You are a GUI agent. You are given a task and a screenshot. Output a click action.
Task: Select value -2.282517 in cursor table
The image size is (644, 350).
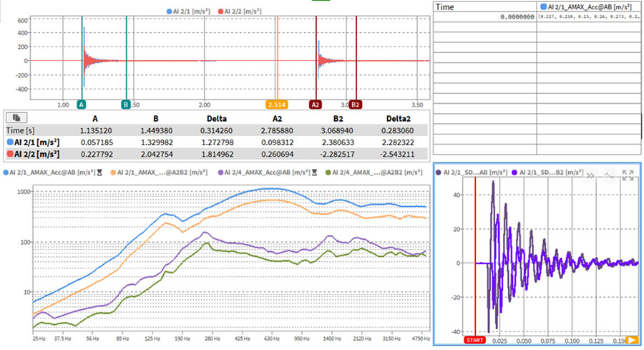click(x=337, y=155)
